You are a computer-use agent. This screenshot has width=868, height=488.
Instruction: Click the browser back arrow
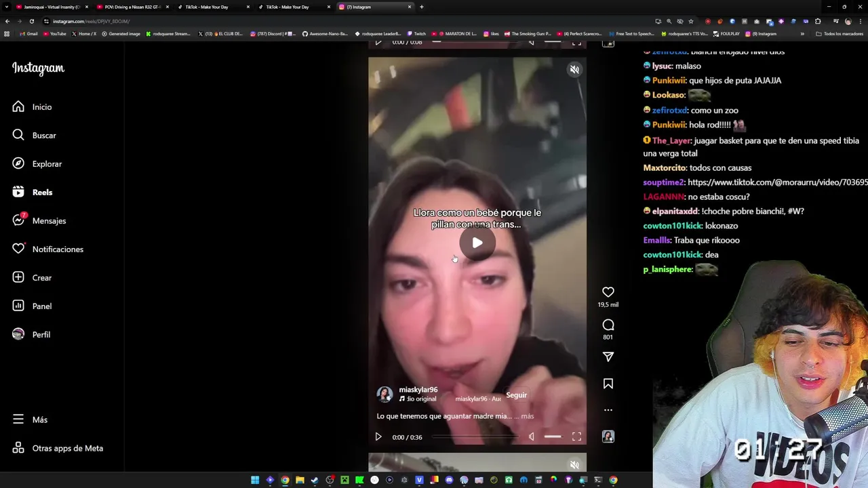pos(7,21)
